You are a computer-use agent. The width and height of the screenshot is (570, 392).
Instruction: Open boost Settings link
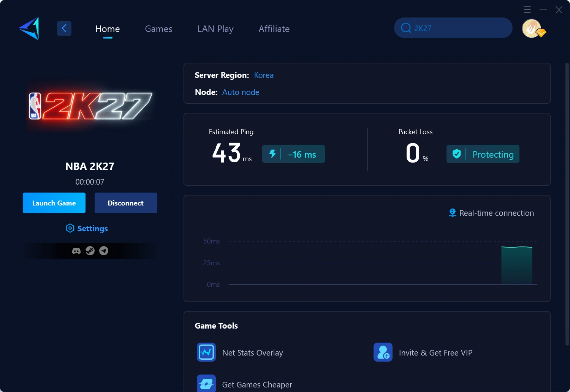pyautogui.click(x=87, y=228)
